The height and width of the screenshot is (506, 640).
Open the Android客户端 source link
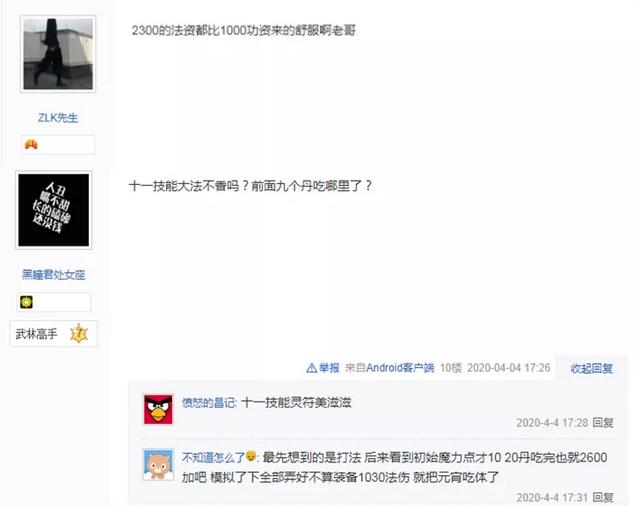(400, 368)
